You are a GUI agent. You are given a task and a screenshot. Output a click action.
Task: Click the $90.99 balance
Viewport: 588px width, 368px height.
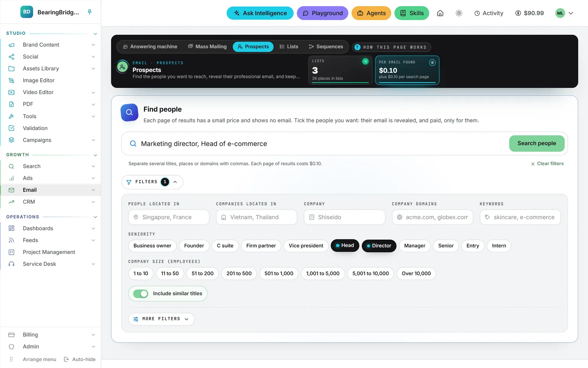pyautogui.click(x=529, y=13)
